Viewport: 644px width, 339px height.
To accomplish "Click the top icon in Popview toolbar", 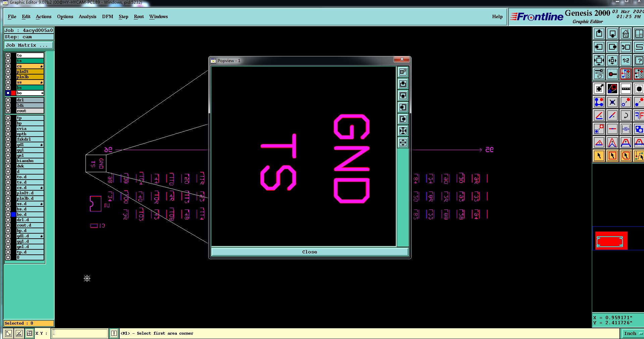I will coord(403,72).
